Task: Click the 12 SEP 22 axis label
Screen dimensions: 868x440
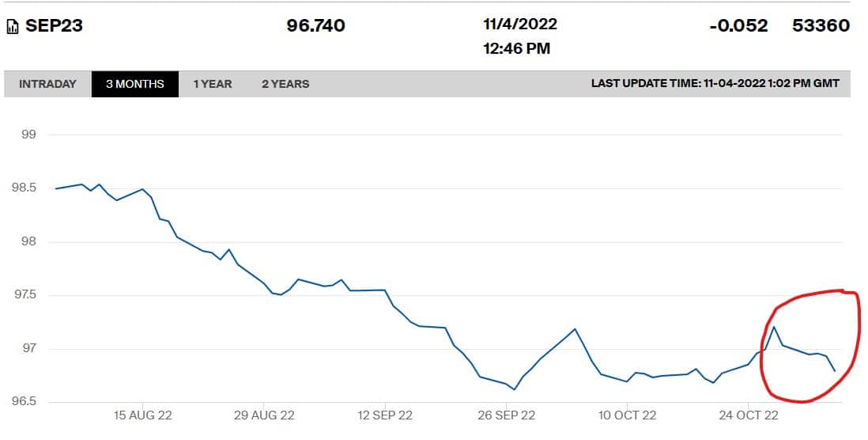Action: click(385, 415)
